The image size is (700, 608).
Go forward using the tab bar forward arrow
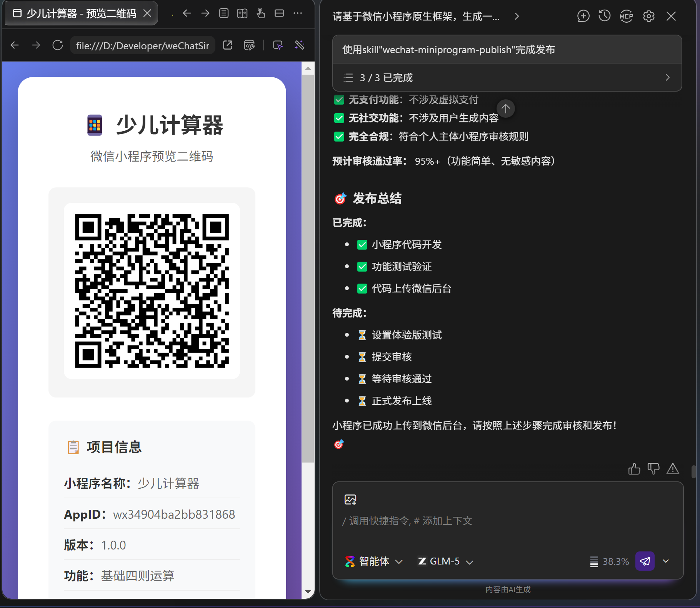[205, 13]
